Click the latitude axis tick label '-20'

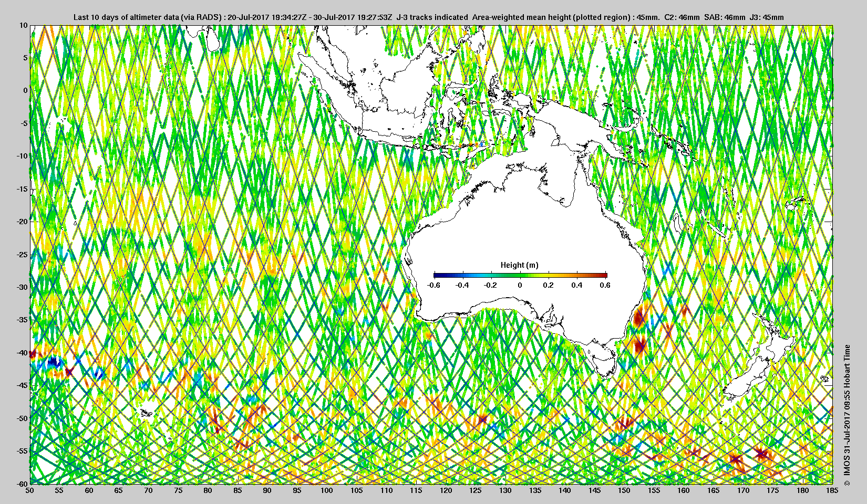pyautogui.click(x=22, y=222)
